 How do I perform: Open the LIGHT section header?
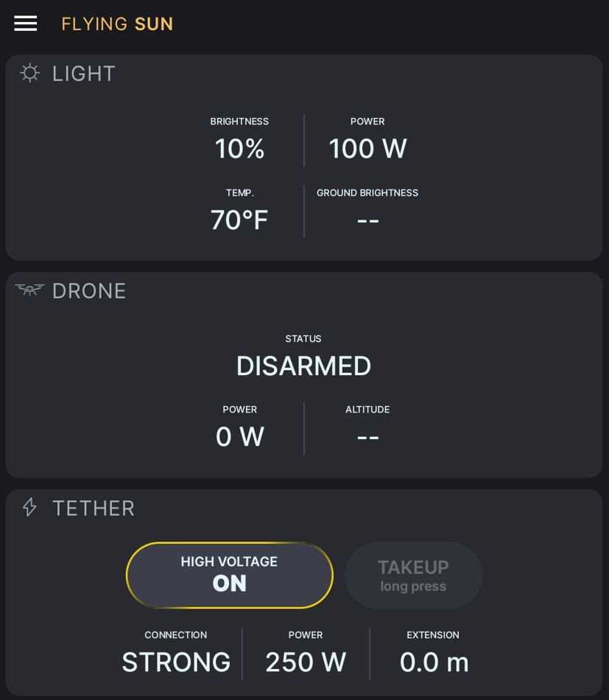pos(84,74)
